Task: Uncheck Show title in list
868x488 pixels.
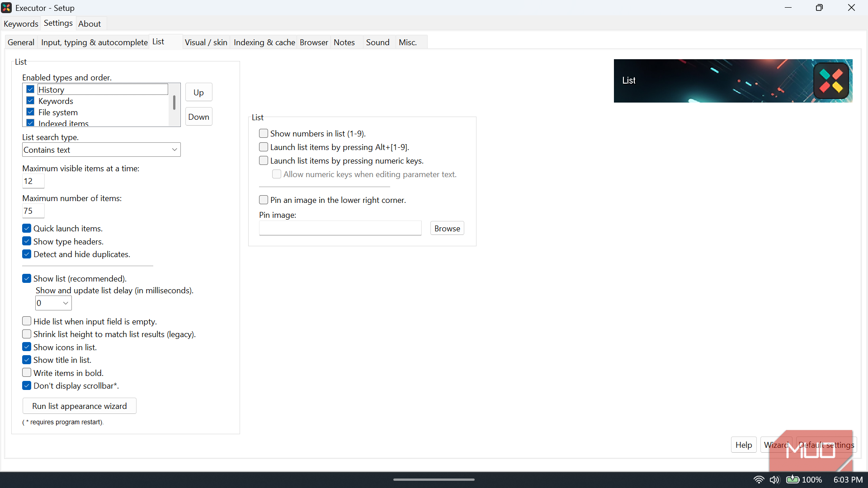Action: pyautogui.click(x=27, y=360)
